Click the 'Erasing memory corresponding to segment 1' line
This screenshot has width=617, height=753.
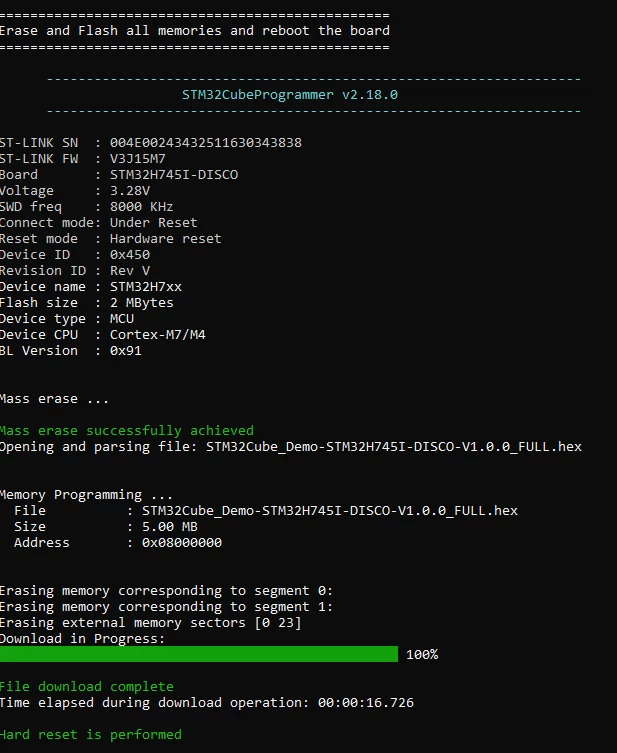pyautogui.click(x=166, y=607)
